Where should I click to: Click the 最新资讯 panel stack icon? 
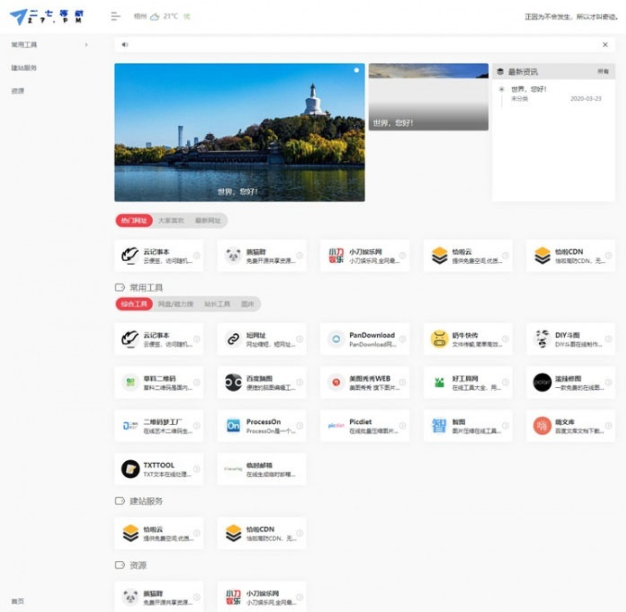500,72
